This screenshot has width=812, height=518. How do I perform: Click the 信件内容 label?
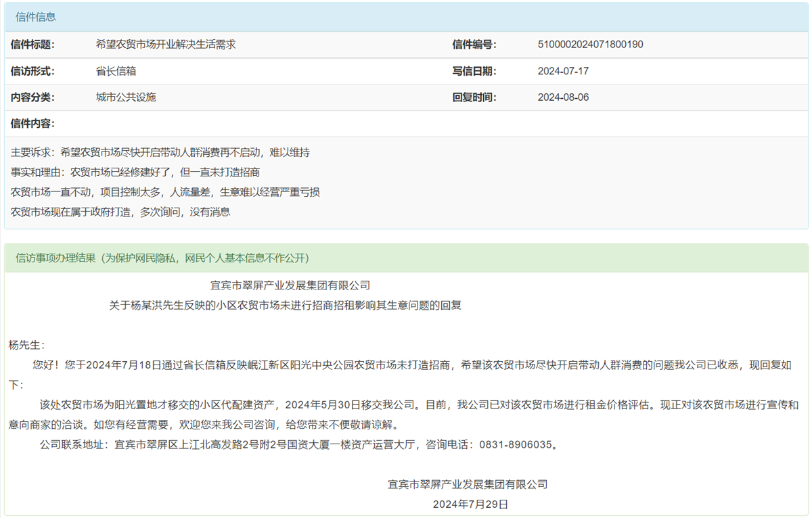pos(32,124)
